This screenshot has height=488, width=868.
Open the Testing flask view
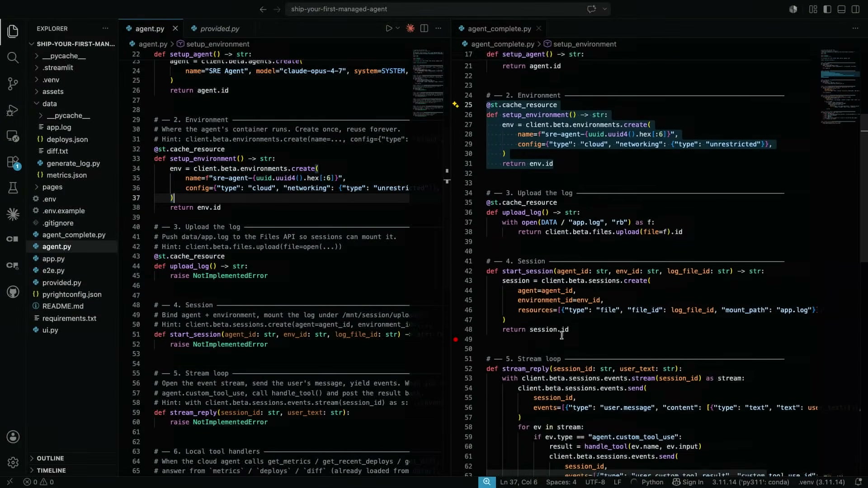click(x=13, y=188)
